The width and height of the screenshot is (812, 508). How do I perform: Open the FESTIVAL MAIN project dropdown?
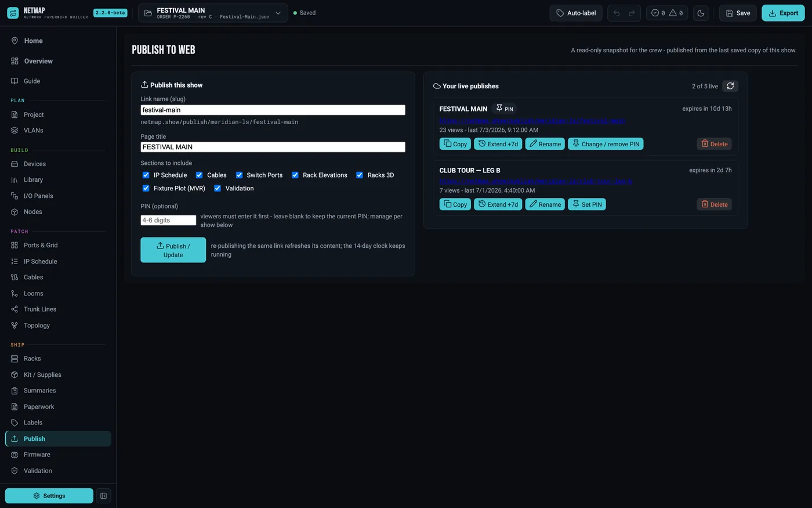click(213, 13)
